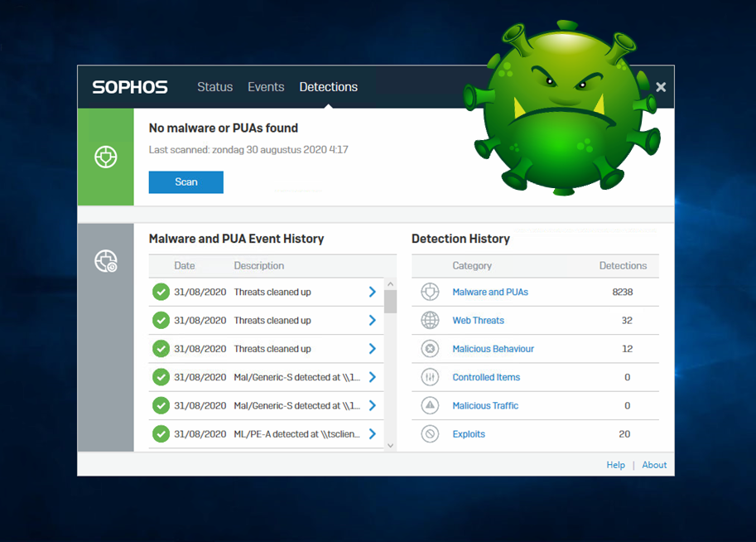This screenshot has width=756, height=542.
Task: Click the green checkmark on ML/PE-A event
Action: (x=161, y=433)
